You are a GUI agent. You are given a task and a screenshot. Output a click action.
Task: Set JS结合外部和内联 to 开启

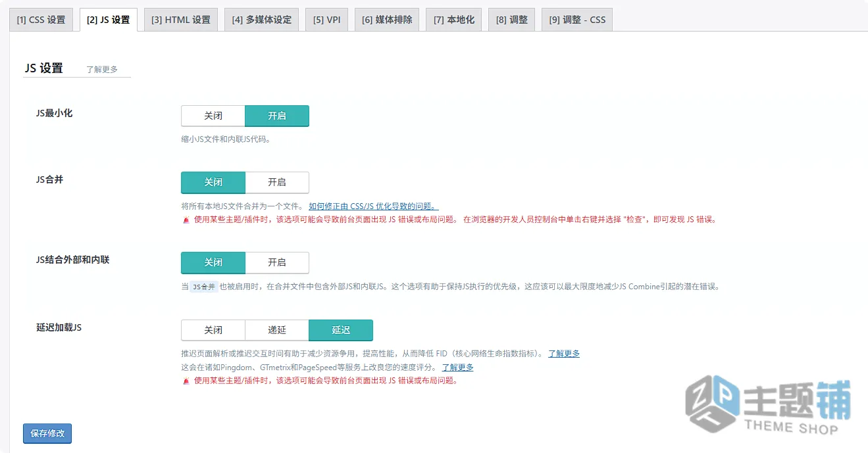pos(277,262)
